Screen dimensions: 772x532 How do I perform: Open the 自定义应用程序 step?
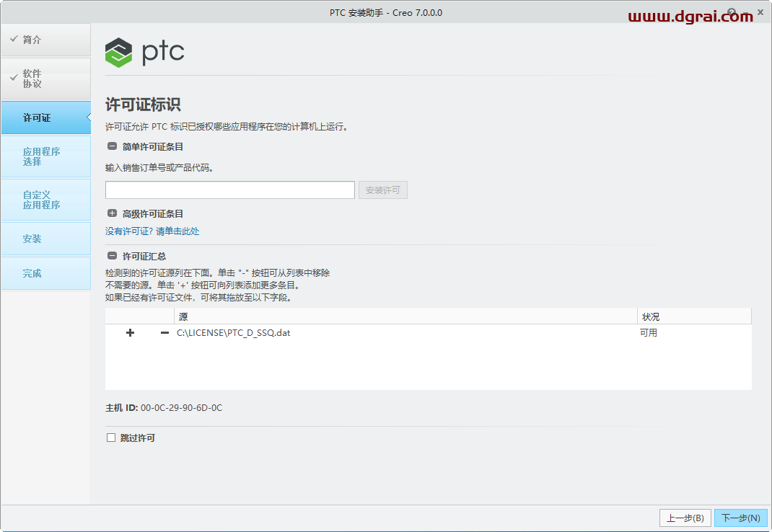tap(45, 200)
